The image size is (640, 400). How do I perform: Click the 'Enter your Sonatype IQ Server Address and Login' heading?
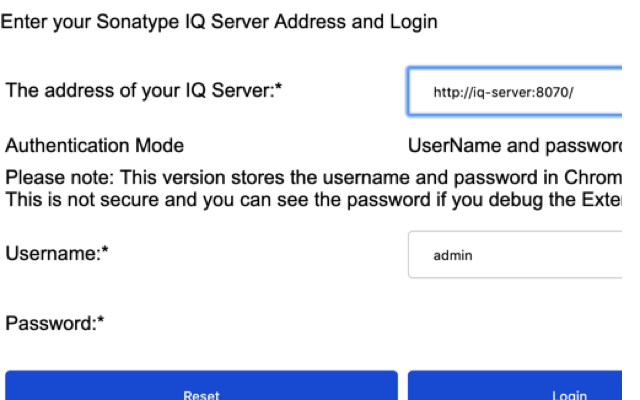pos(219,22)
